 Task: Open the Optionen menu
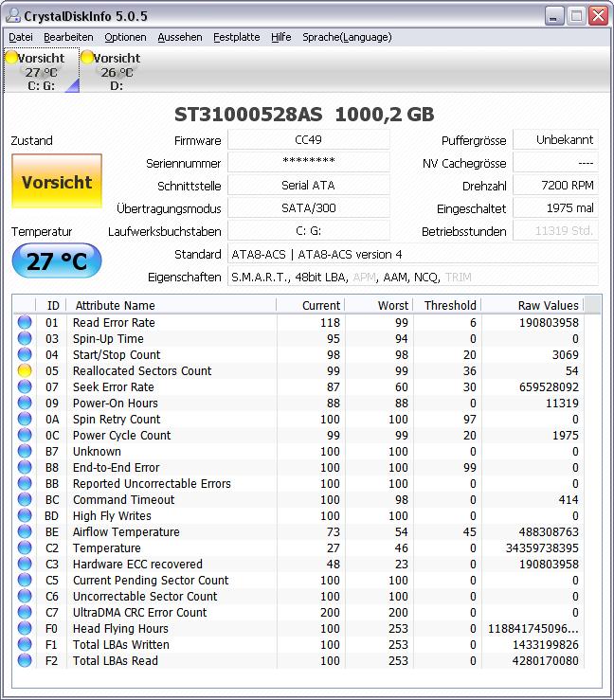pyautogui.click(x=125, y=37)
